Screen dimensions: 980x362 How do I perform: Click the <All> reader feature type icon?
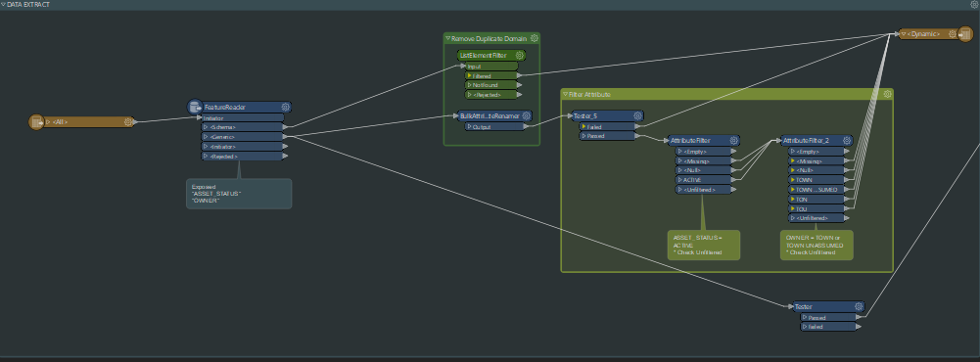tap(37, 121)
